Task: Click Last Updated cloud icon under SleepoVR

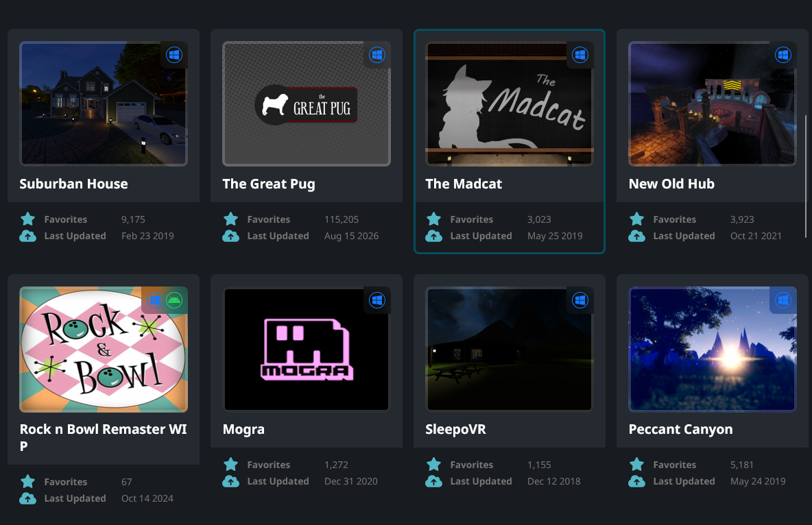Action: pyautogui.click(x=434, y=482)
